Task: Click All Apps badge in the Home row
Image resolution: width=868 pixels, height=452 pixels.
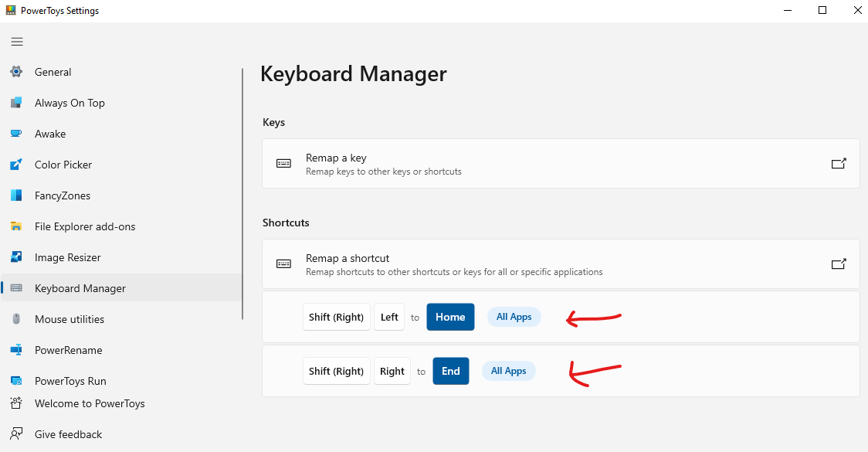Action: click(x=514, y=317)
